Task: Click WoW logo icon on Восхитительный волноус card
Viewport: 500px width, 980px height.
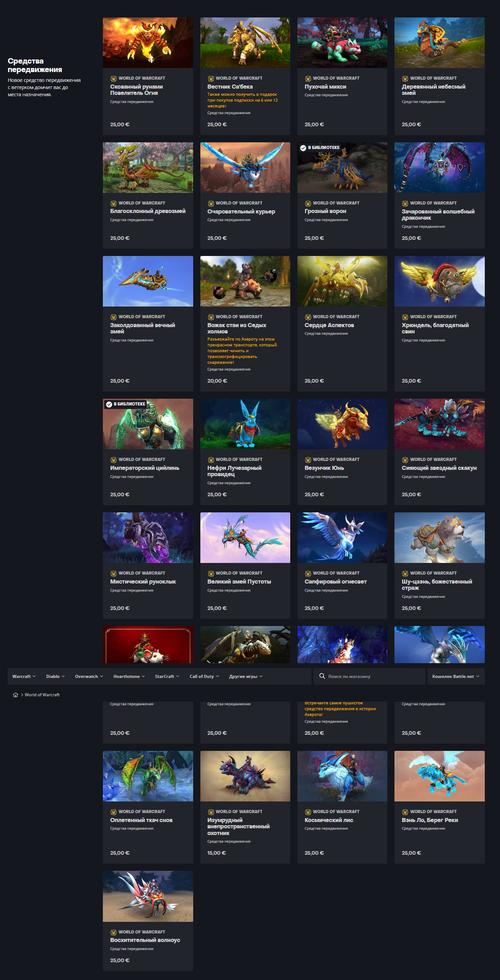Action: [114, 932]
